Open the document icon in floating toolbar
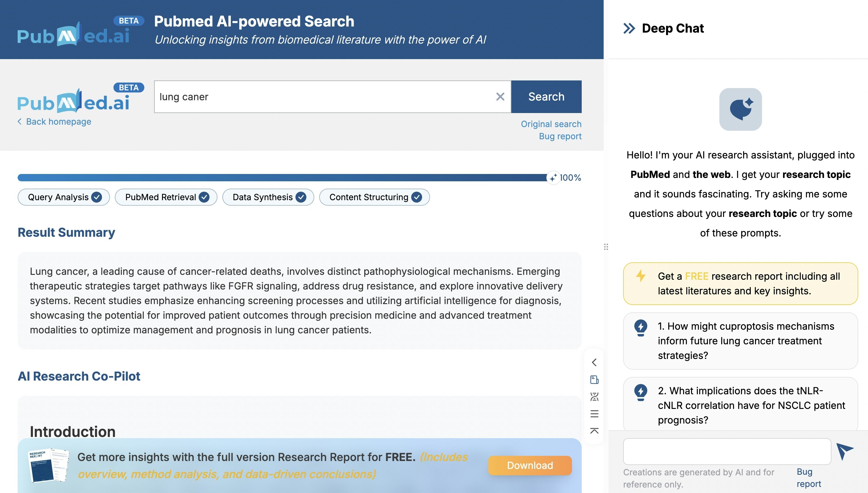Viewport: 868px width, 493px height. point(594,380)
